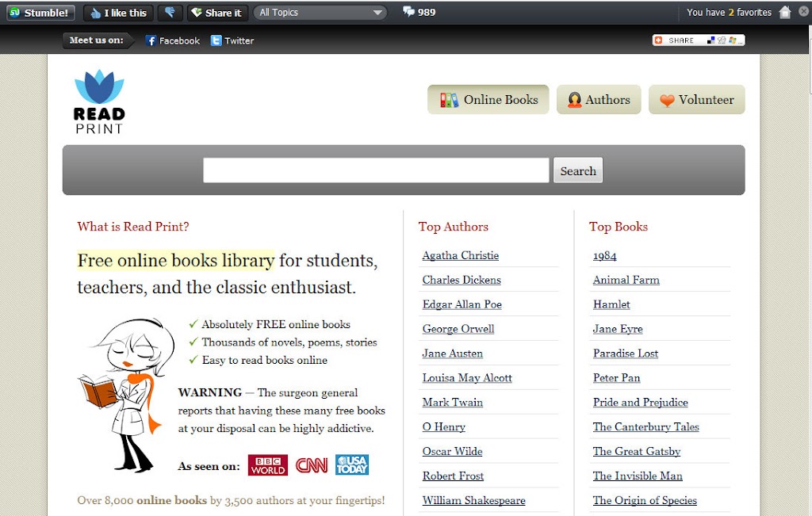The height and width of the screenshot is (516, 812).
Task: Click "Free online books library" highlighted text
Action: (176, 260)
